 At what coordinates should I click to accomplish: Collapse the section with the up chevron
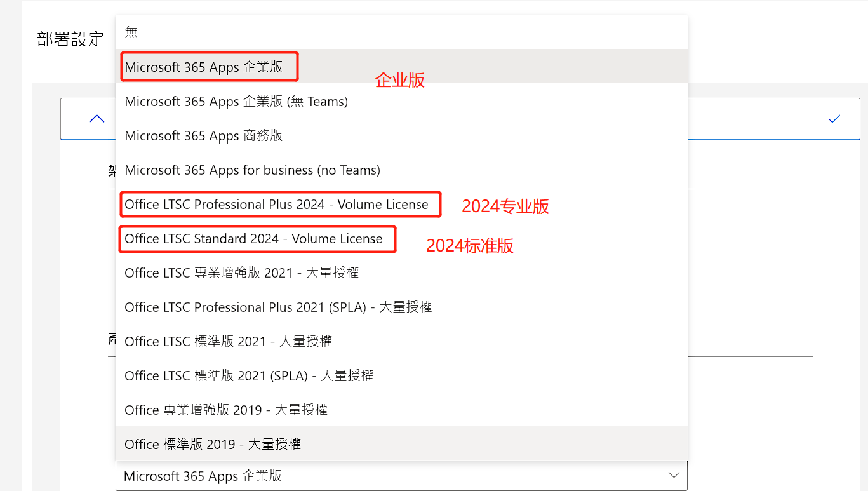[97, 118]
